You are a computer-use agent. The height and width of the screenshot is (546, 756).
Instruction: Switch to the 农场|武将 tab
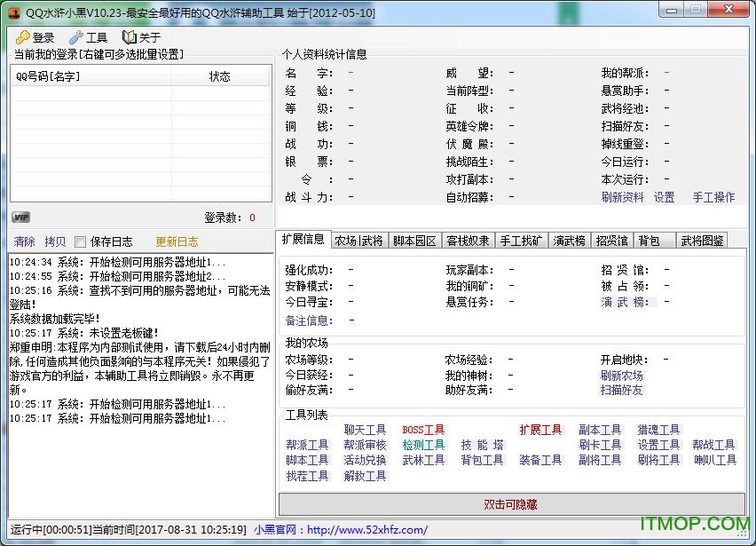pos(358,241)
